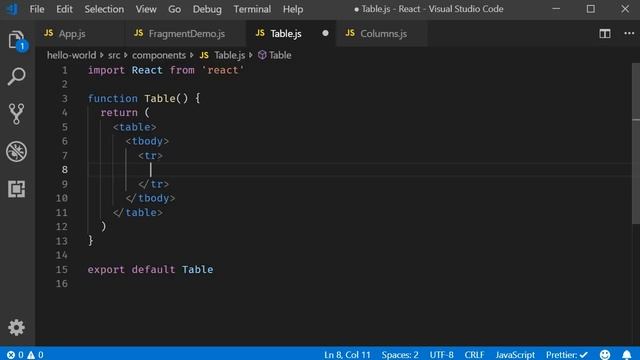Click the components breadcrumb

158,55
